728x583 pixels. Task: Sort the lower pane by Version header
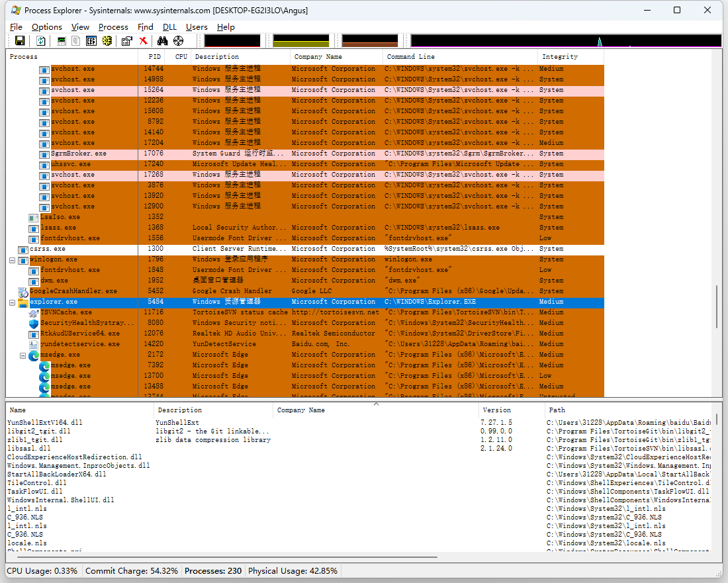coord(511,410)
